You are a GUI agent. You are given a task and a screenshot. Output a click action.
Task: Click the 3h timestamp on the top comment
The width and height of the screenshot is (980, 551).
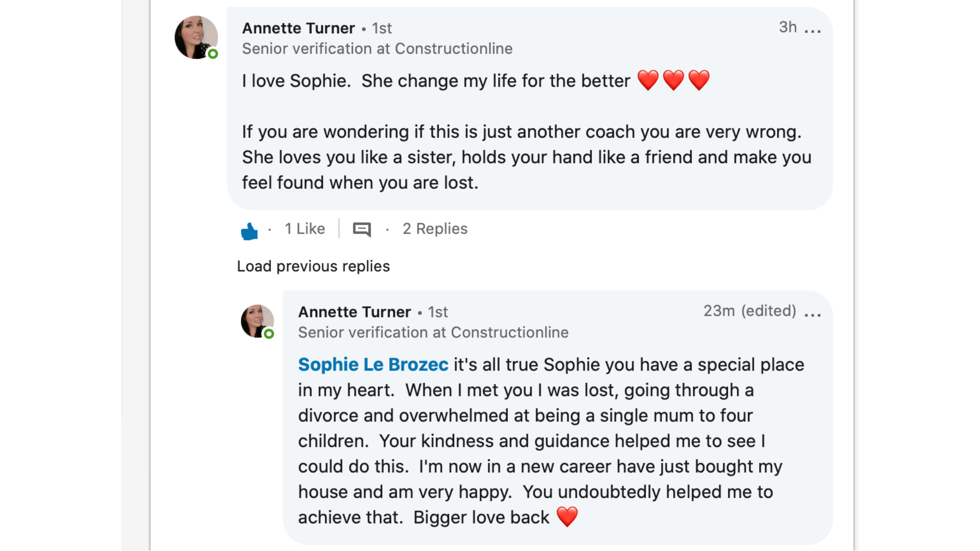(787, 27)
